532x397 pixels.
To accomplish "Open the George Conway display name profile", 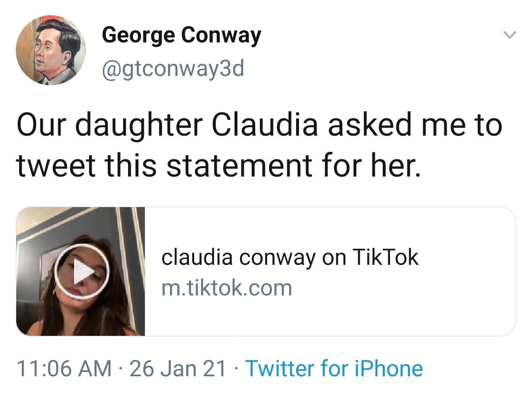I will (x=181, y=36).
